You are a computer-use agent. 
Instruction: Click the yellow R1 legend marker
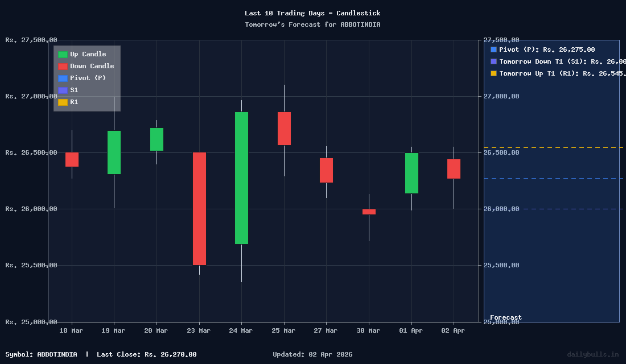pos(63,102)
